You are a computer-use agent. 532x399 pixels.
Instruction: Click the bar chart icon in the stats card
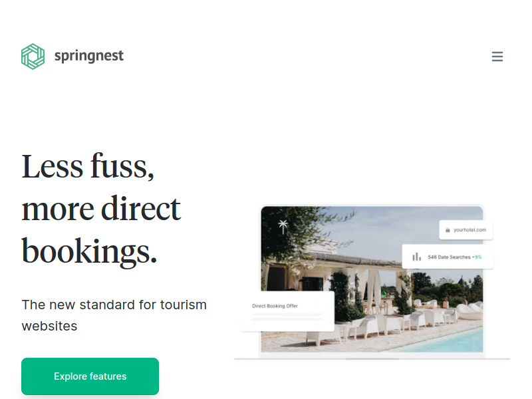pos(416,257)
